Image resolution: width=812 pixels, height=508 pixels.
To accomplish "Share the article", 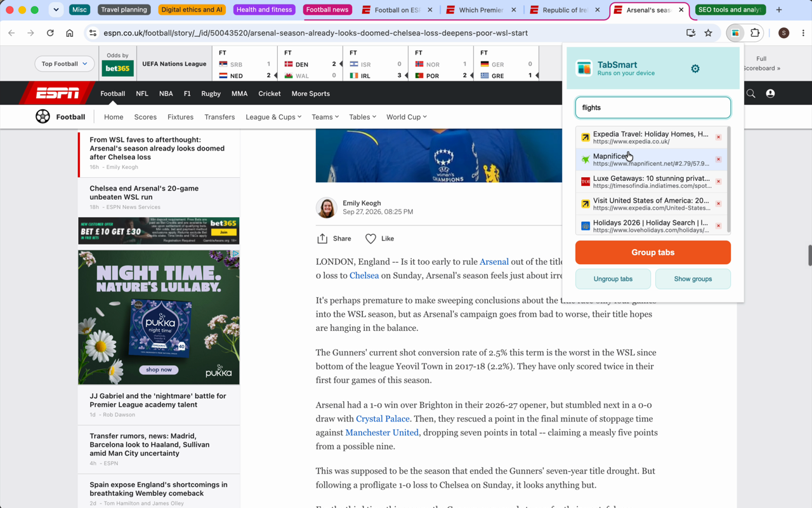I will pos(334,239).
